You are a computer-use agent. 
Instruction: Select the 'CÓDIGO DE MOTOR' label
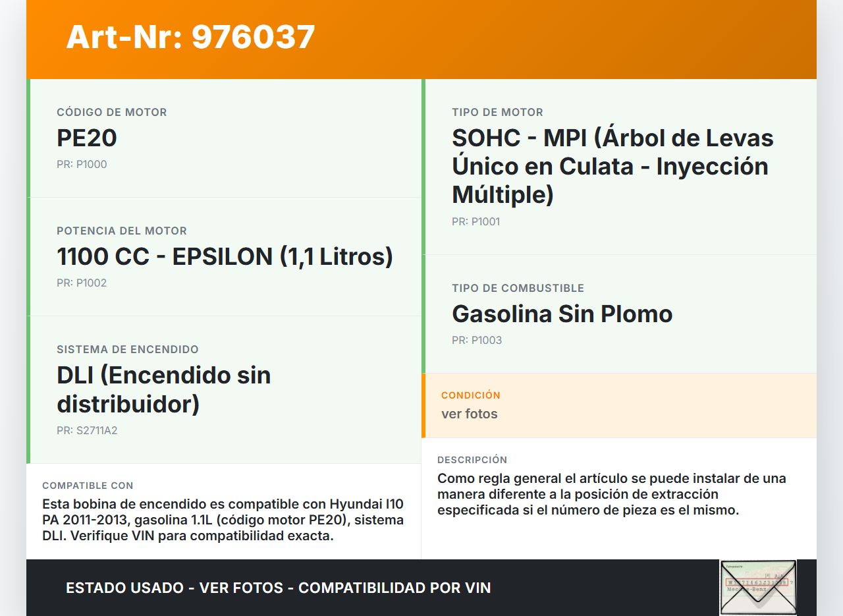click(x=112, y=112)
